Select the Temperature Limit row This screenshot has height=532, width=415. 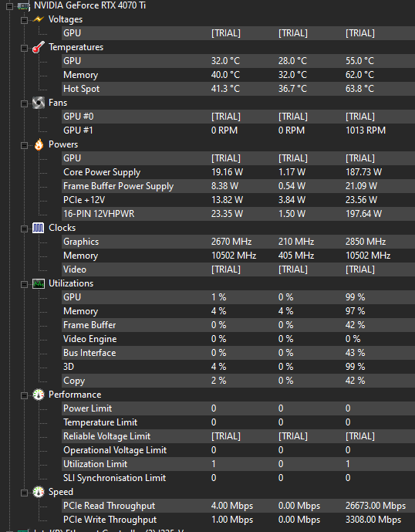click(x=238, y=422)
